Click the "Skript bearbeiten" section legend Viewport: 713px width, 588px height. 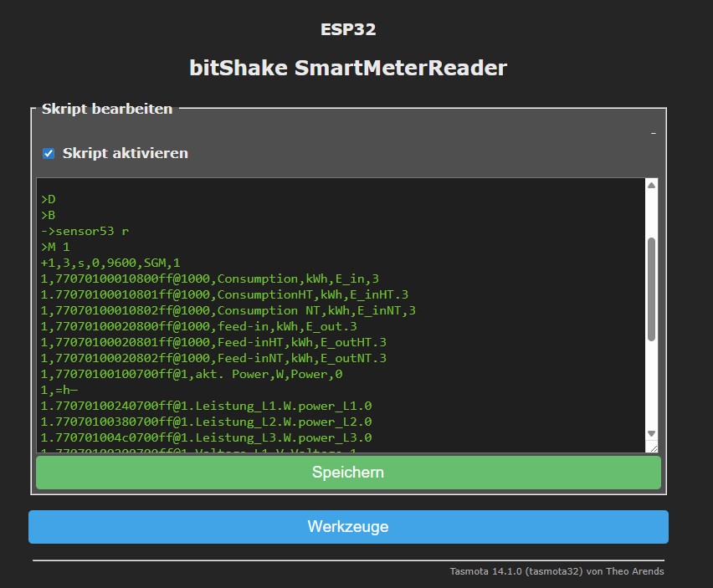pos(107,109)
